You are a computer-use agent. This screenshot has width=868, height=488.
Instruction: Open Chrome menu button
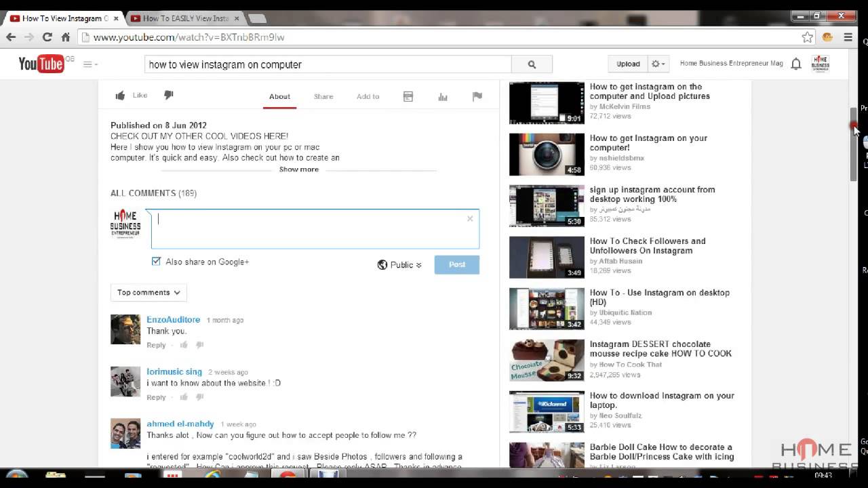[x=848, y=37]
